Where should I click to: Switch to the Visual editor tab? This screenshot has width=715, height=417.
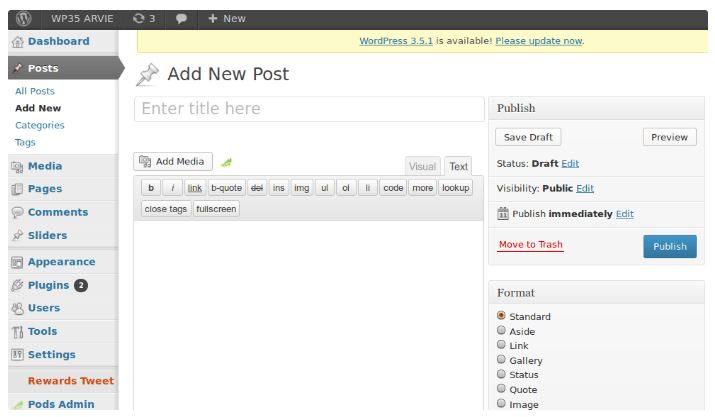422,167
